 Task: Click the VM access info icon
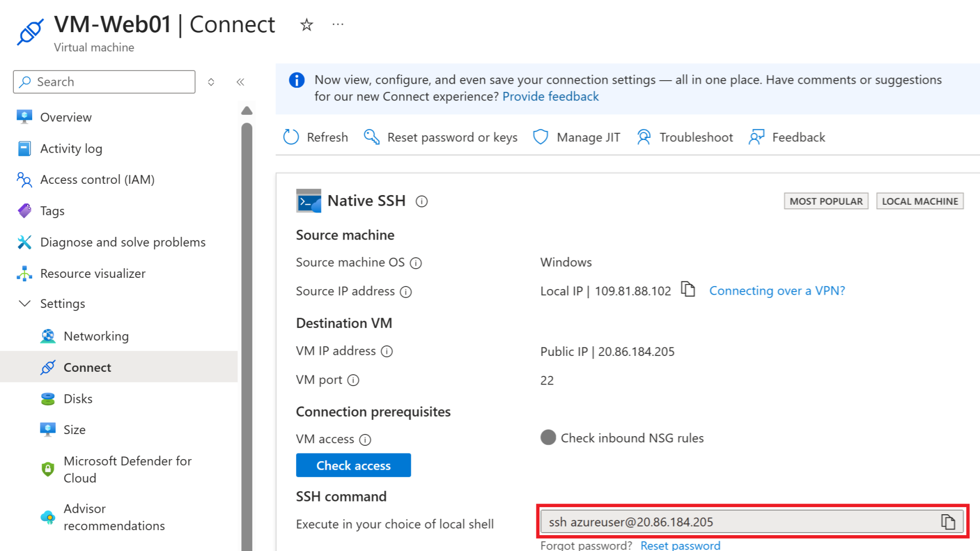point(365,439)
